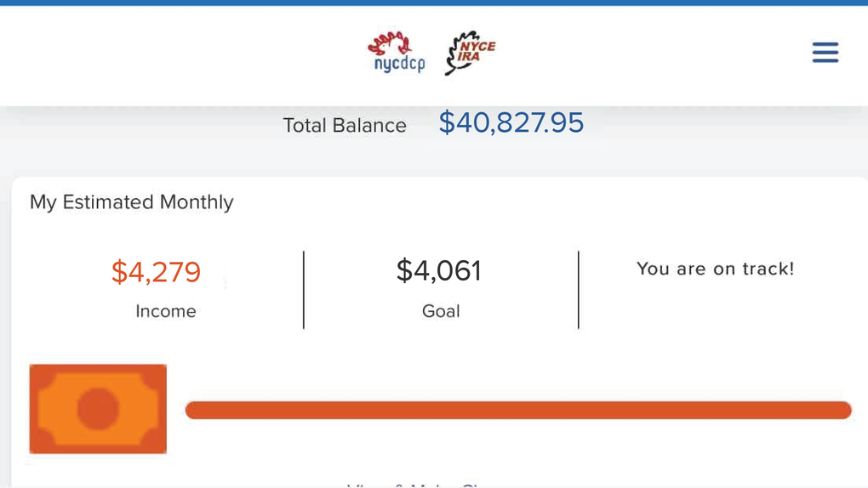Click the divider between Goal and status

(579, 290)
